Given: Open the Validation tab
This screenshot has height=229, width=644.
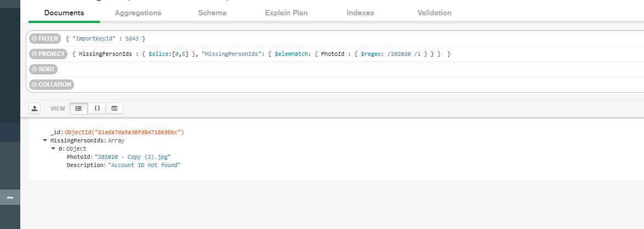Looking at the screenshot, I should click(x=434, y=13).
